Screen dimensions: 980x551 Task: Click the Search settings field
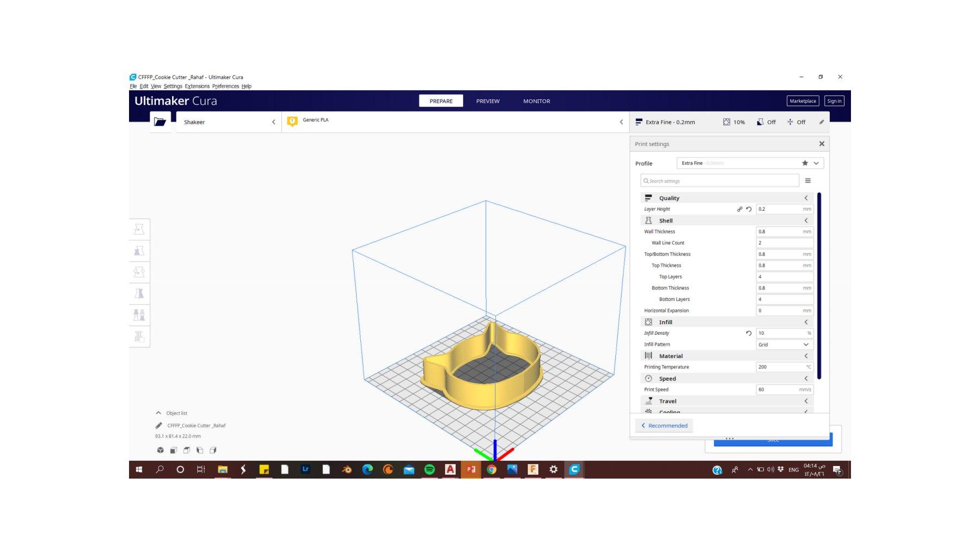pos(720,181)
